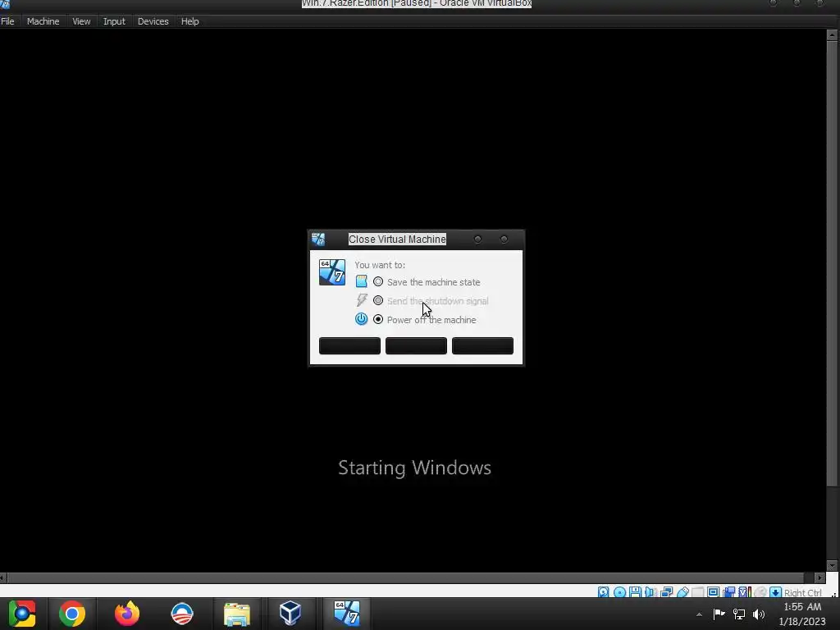840x630 pixels.
Task: Click the vertical scrollbar up arrow
Action: [x=832, y=35]
